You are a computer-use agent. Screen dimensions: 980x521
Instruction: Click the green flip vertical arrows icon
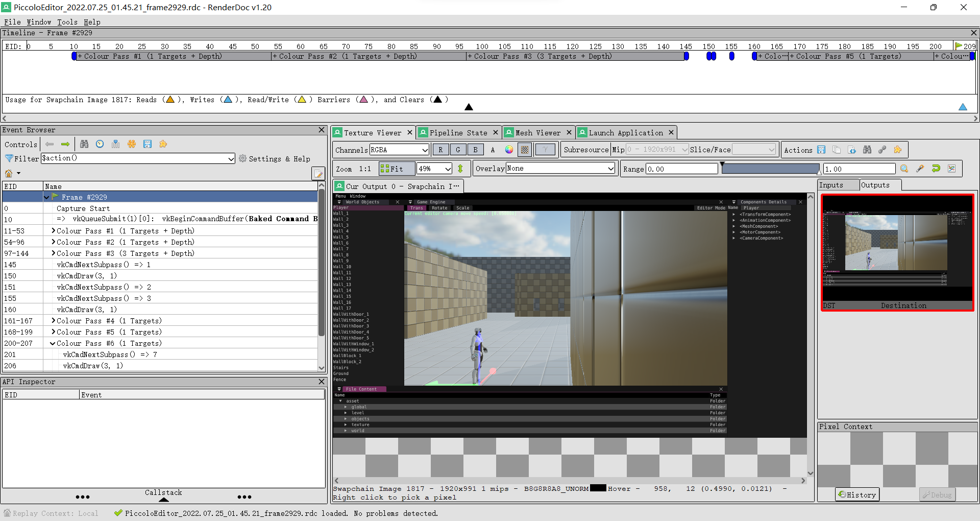pos(460,169)
